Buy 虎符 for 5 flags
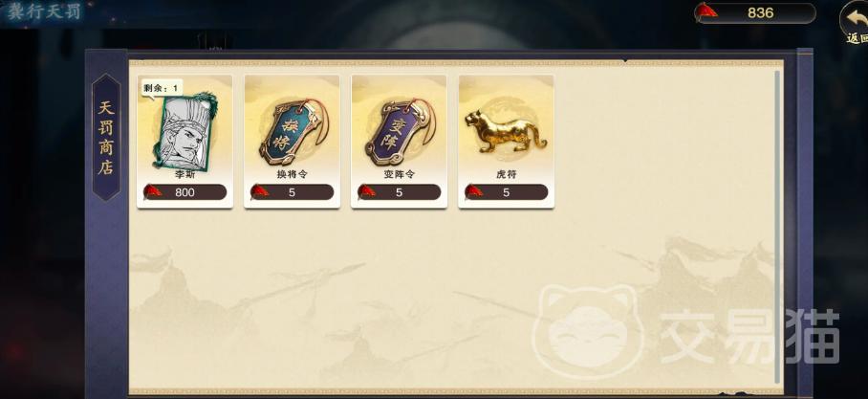Screen dimensions: 868x399 [x=506, y=192]
